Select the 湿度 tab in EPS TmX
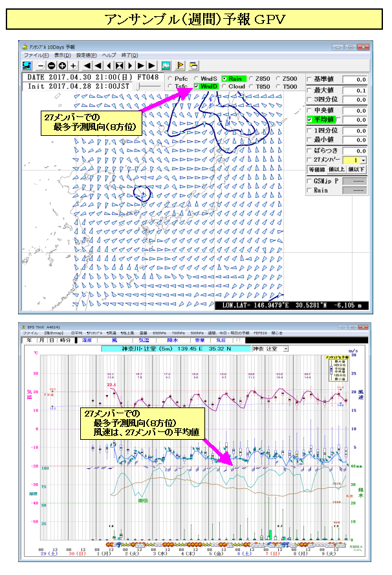The image size is (392, 575). pos(87,340)
